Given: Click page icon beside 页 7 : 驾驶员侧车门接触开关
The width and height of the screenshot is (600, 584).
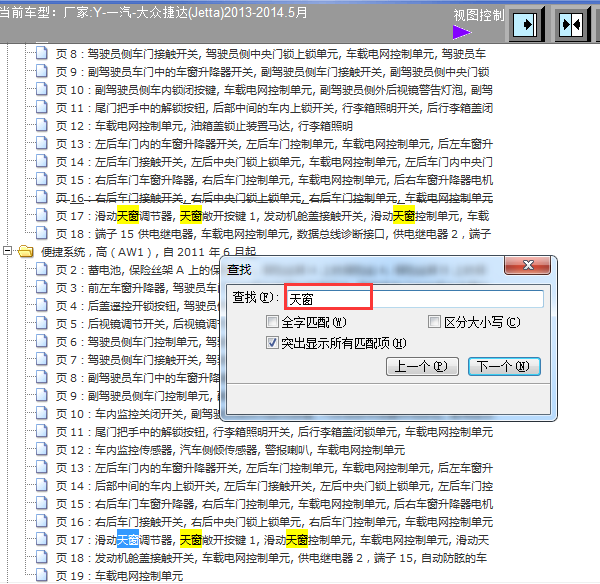Looking at the screenshot, I should (42, 359).
